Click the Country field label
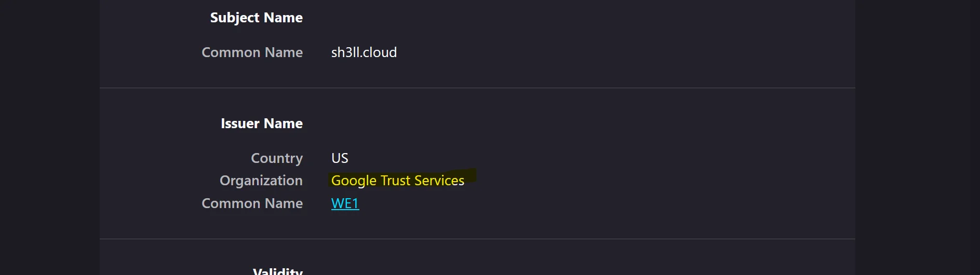Image resolution: width=980 pixels, height=275 pixels. tap(276, 158)
